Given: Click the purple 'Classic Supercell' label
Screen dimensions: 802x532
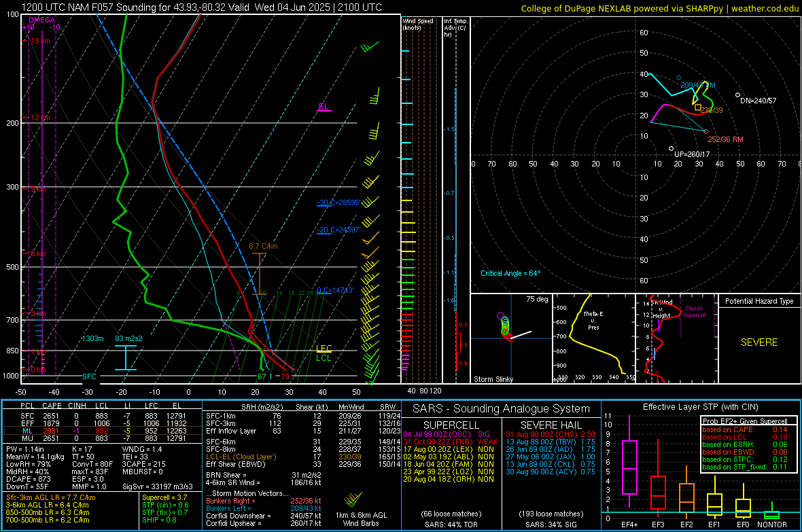Looking at the screenshot, I should pyautogui.click(x=694, y=312).
